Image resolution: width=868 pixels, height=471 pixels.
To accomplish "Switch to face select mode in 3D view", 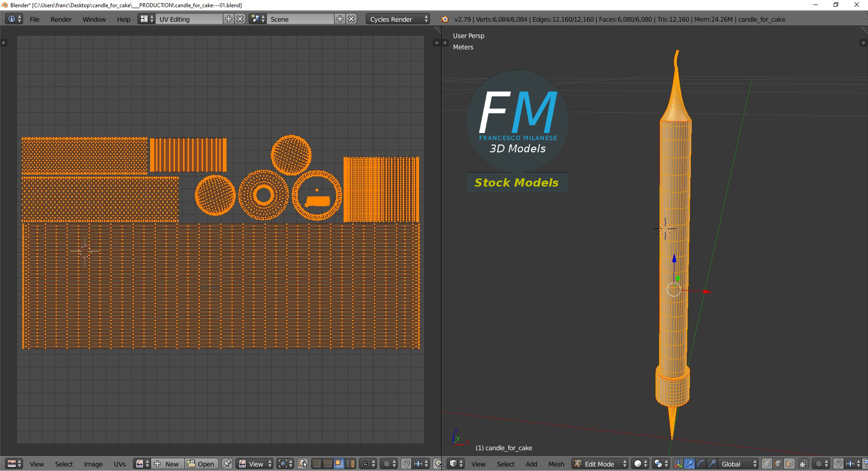I will (x=789, y=464).
